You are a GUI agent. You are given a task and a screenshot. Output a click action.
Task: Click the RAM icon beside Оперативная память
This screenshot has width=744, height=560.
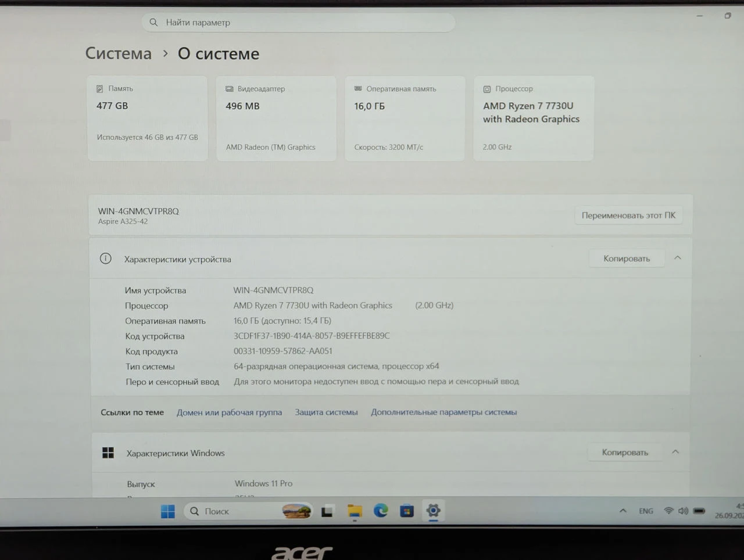pyautogui.click(x=358, y=88)
